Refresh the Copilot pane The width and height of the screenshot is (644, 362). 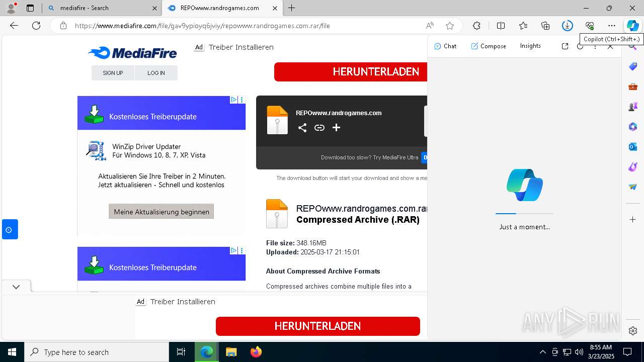[x=580, y=46]
